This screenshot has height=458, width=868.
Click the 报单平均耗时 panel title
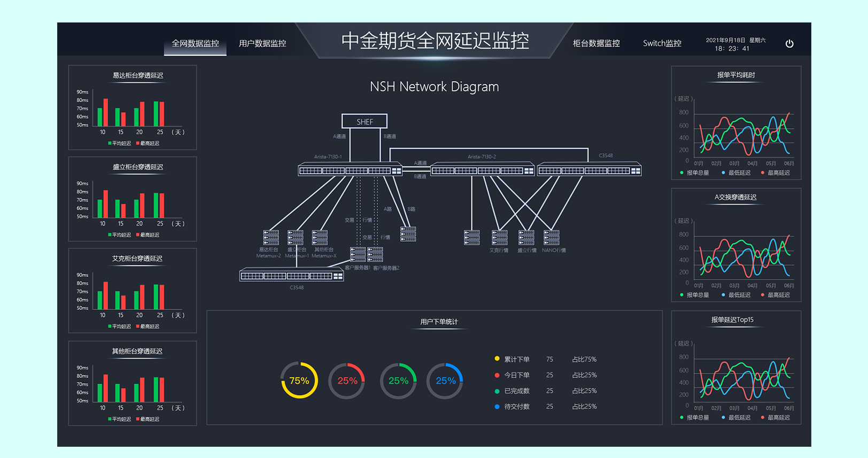(x=736, y=75)
